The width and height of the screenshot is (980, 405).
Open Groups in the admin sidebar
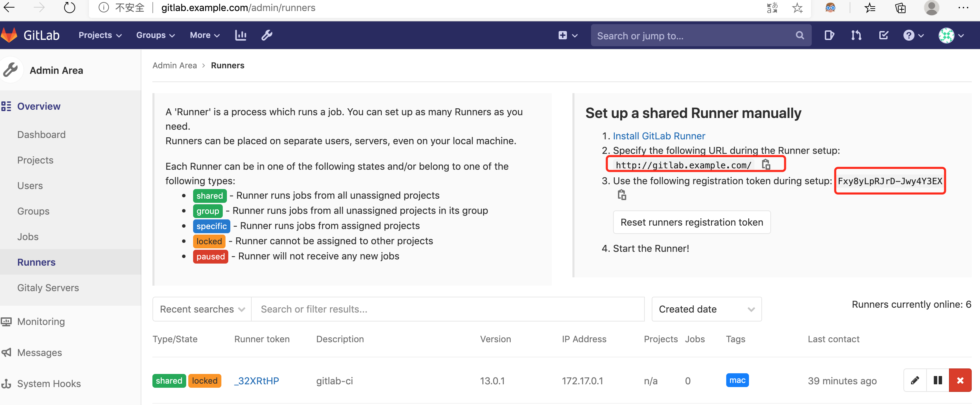click(x=33, y=211)
